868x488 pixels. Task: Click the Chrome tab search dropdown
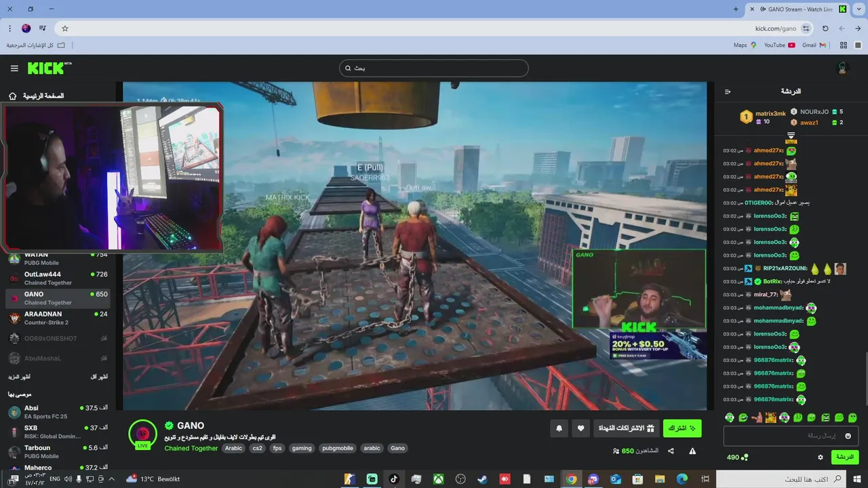coord(858,9)
